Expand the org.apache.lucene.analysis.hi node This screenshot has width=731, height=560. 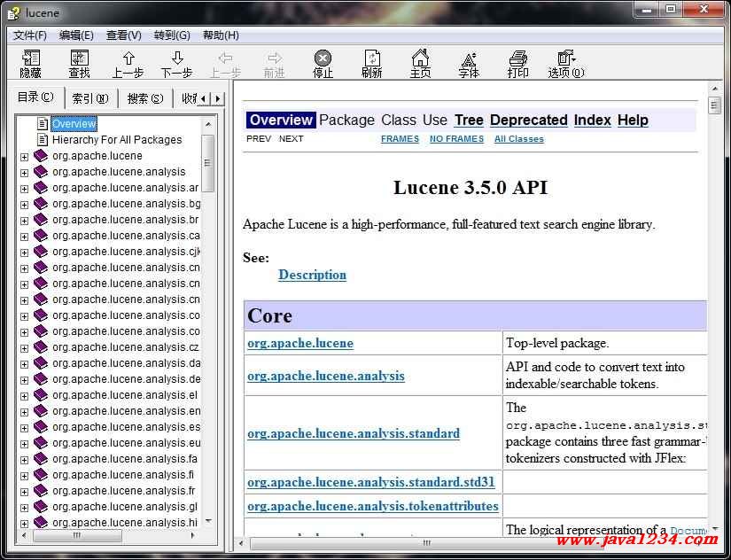click(x=24, y=524)
